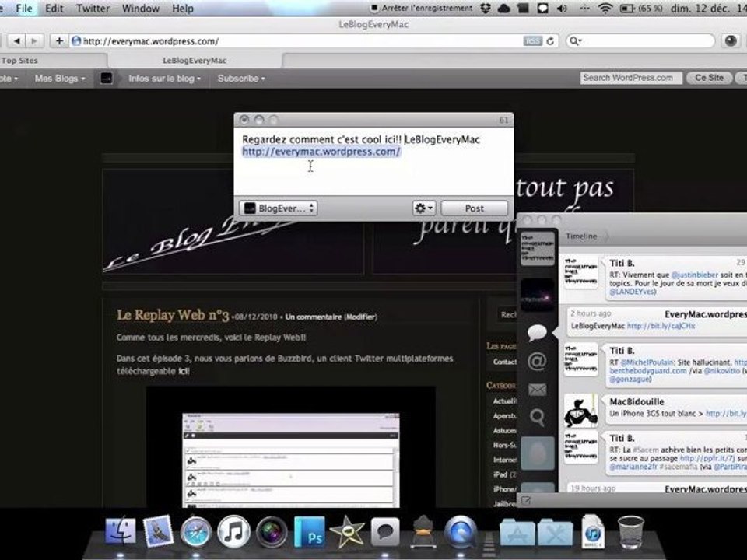Click the Search WordPress.com field
Viewport: 747px width, 560px height.
coord(631,78)
